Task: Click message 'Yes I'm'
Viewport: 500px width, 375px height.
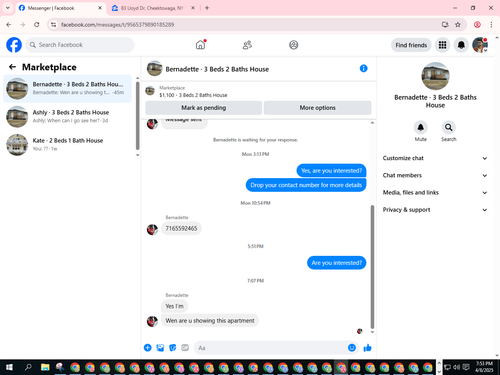Action: pyautogui.click(x=174, y=306)
